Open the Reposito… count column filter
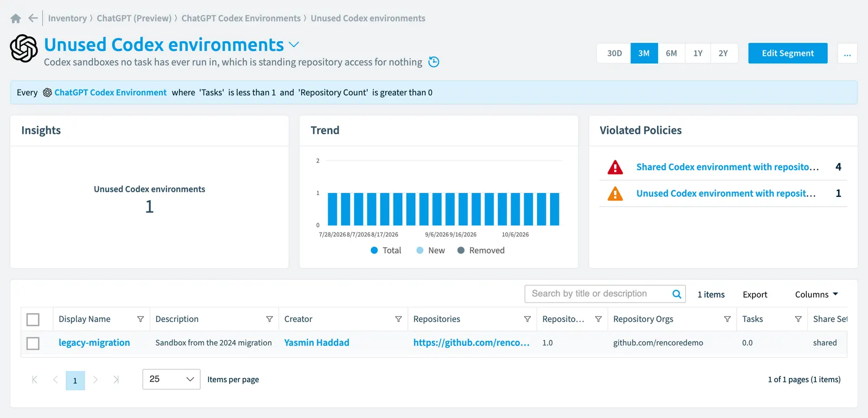868x418 pixels. coord(598,319)
